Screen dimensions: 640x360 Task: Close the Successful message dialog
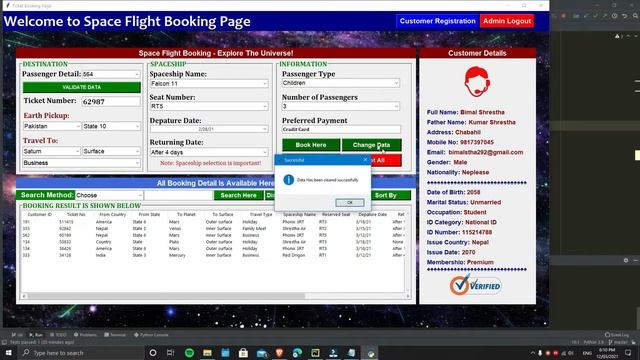365,160
